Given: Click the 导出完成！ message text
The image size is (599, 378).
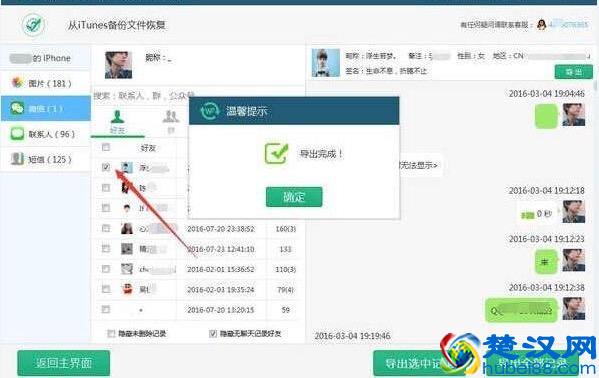Looking at the screenshot, I should click(x=321, y=154).
